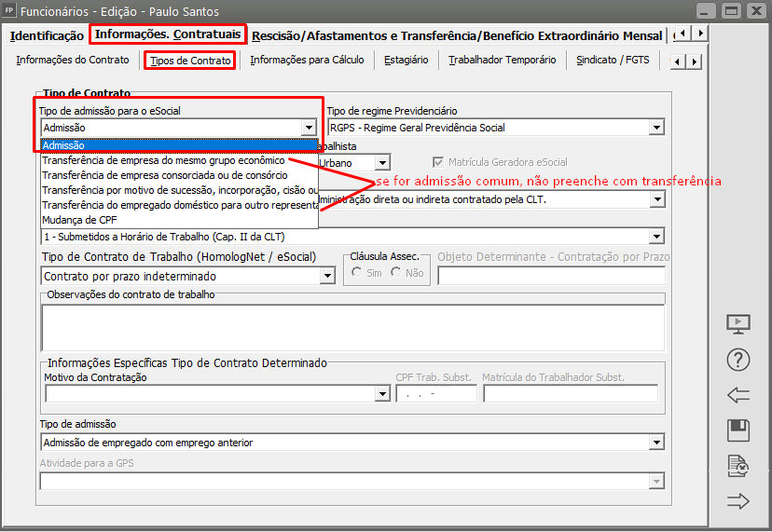Select Transferência do empregado doméstico option
This screenshot has width=772, height=532.
pos(180,205)
